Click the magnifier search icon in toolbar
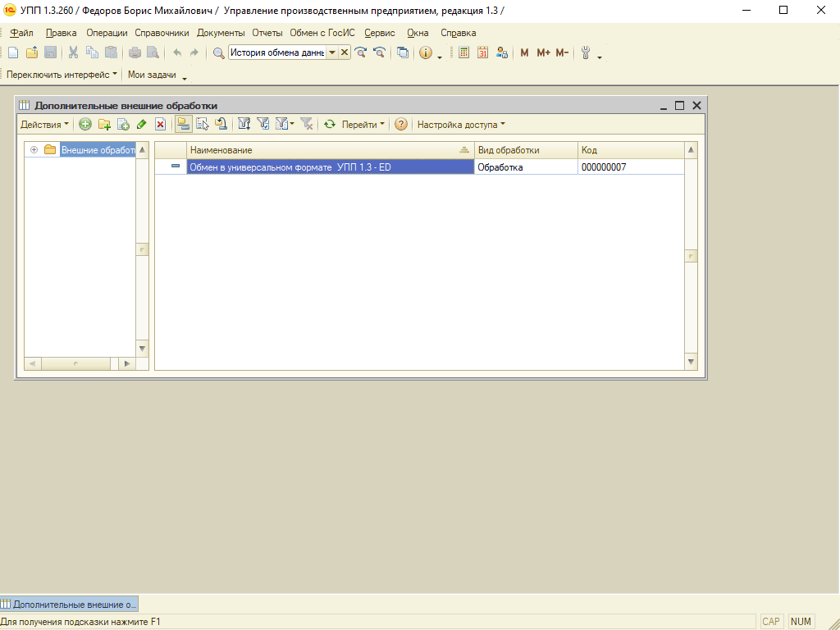Image resolution: width=840 pixels, height=630 pixels. coord(218,52)
